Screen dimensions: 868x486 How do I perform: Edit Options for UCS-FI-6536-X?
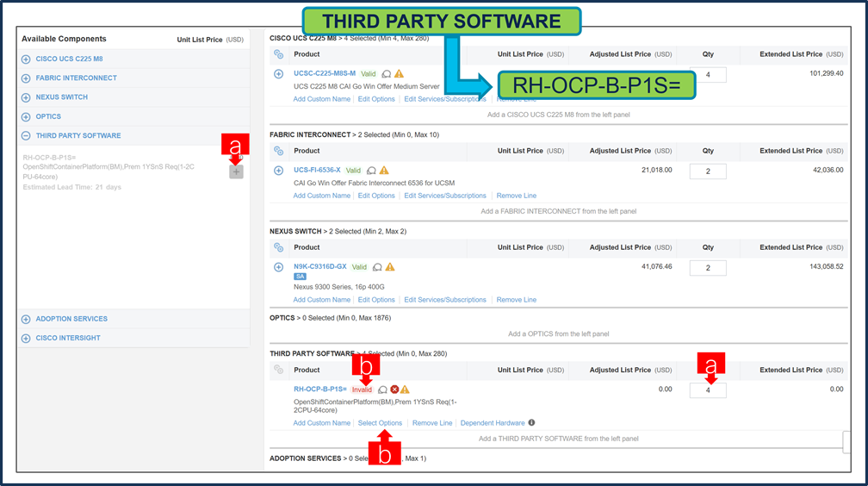[x=376, y=196]
